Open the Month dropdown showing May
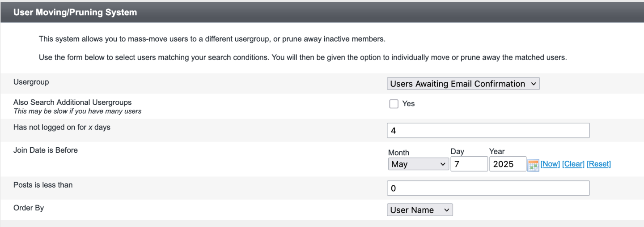The width and height of the screenshot is (644, 227). point(419,164)
